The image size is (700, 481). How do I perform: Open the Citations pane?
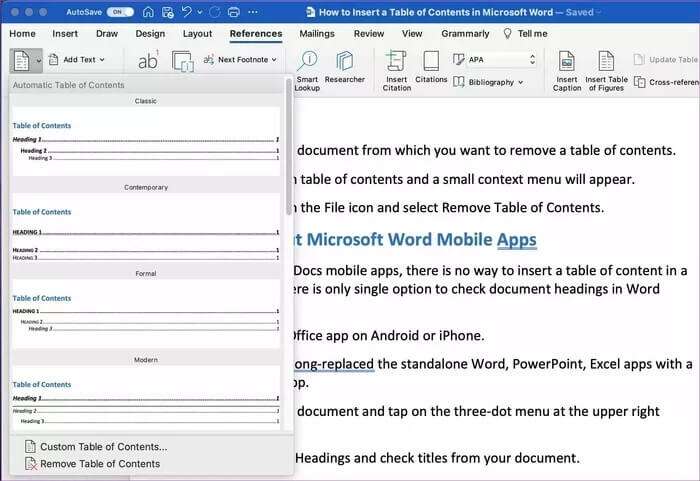point(431,67)
